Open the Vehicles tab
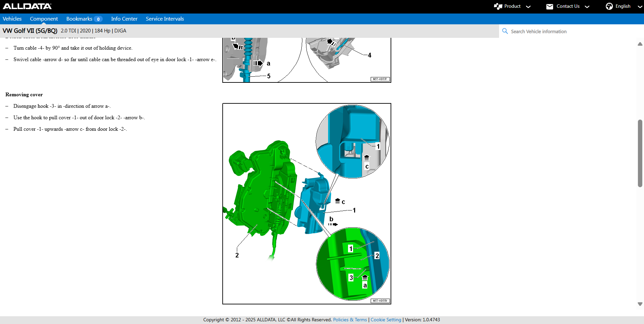Image resolution: width=644 pixels, height=324 pixels. (x=12, y=19)
